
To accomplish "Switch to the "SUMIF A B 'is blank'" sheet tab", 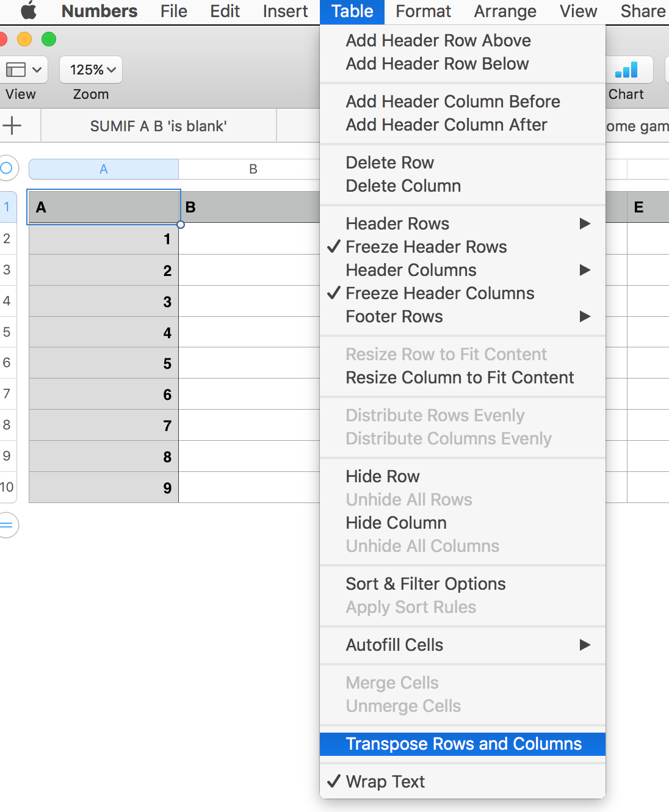I will [158, 126].
